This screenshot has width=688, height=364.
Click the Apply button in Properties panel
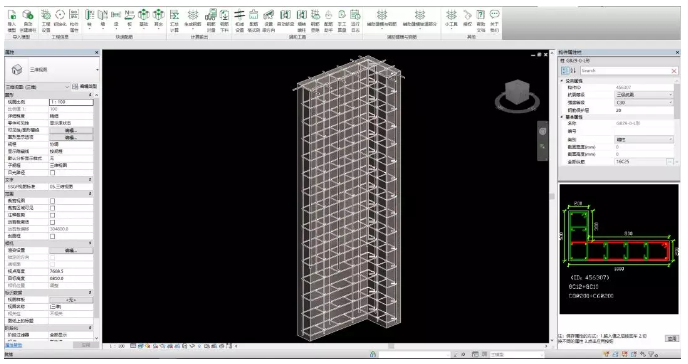86,345
